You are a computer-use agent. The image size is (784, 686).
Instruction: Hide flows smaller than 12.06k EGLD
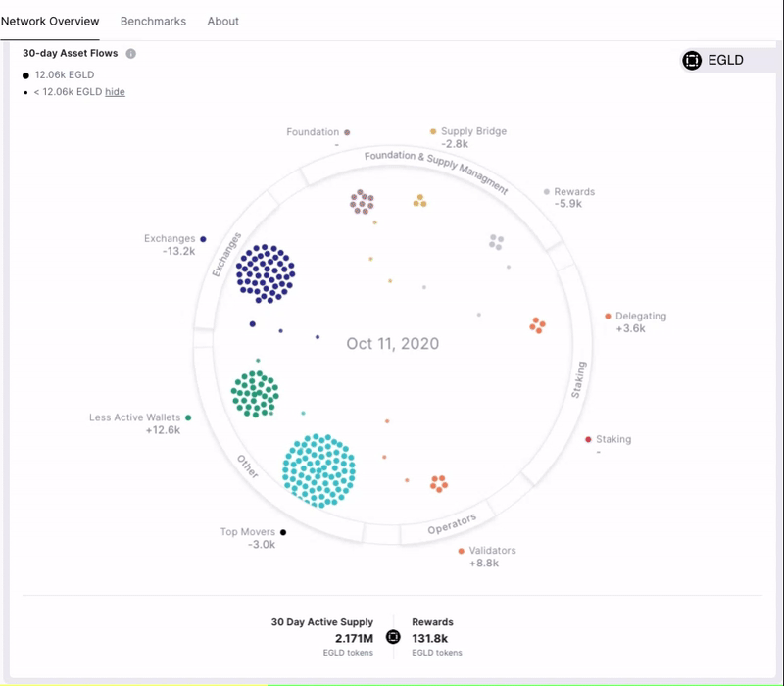pyautogui.click(x=115, y=92)
